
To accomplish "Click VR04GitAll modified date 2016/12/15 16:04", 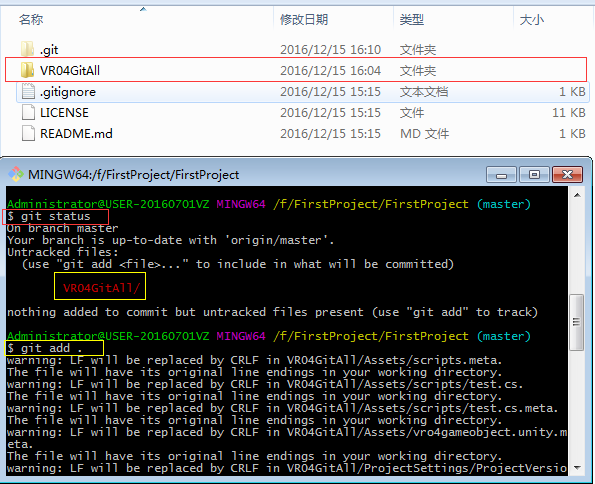I will 330,71.
